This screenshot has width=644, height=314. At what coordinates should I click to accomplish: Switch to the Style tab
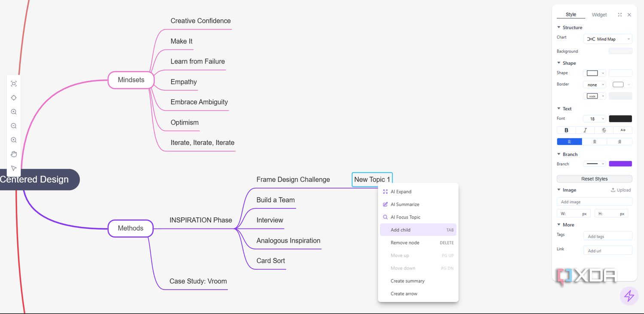coord(571,15)
